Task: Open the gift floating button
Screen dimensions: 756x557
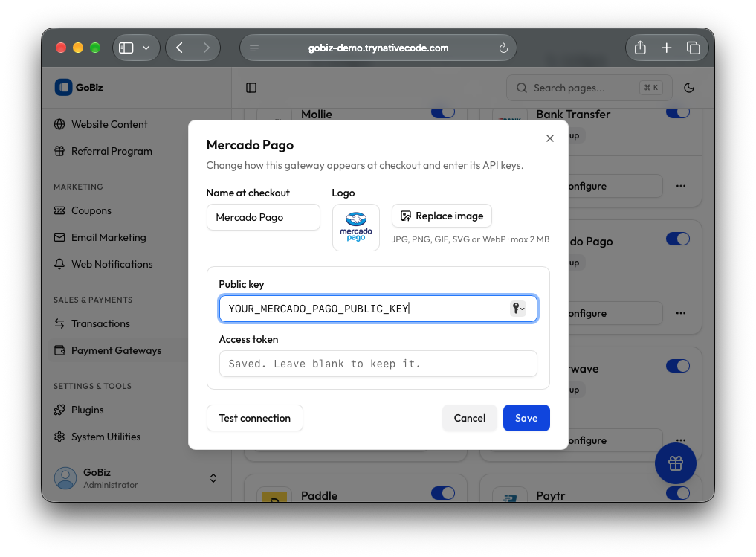Action: 676,463
